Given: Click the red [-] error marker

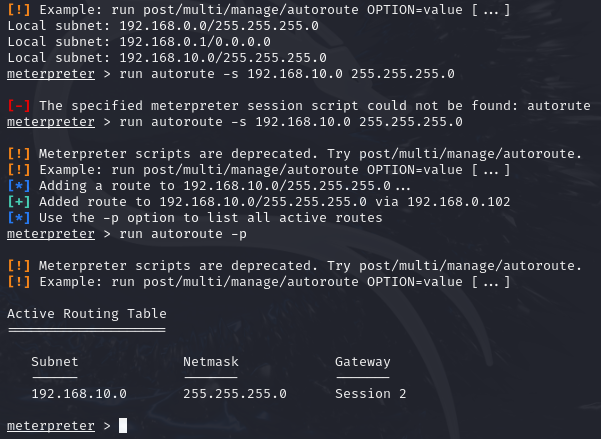Looking at the screenshot, I should (19, 105).
